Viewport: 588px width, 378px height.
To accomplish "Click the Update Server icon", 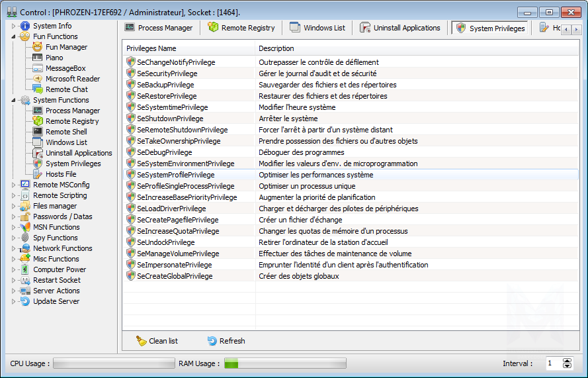I will pos(25,301).
